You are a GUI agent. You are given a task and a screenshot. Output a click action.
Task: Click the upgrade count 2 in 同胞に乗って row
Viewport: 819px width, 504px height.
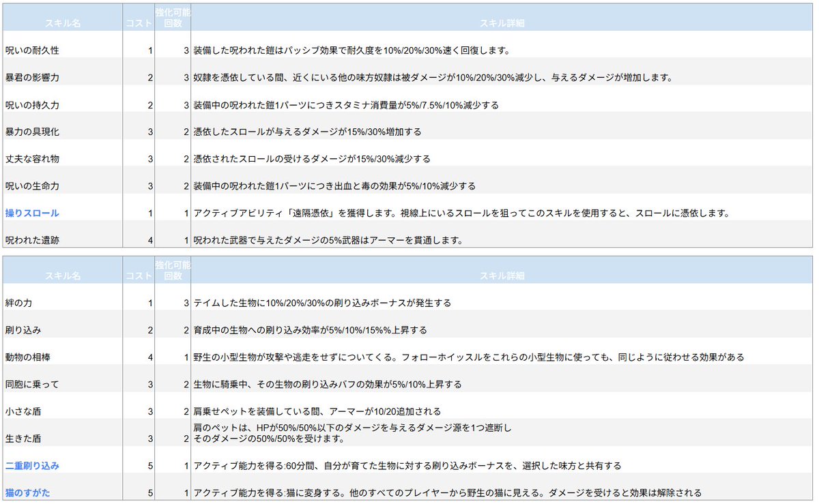pyautogui.click(x=186, y=385)
